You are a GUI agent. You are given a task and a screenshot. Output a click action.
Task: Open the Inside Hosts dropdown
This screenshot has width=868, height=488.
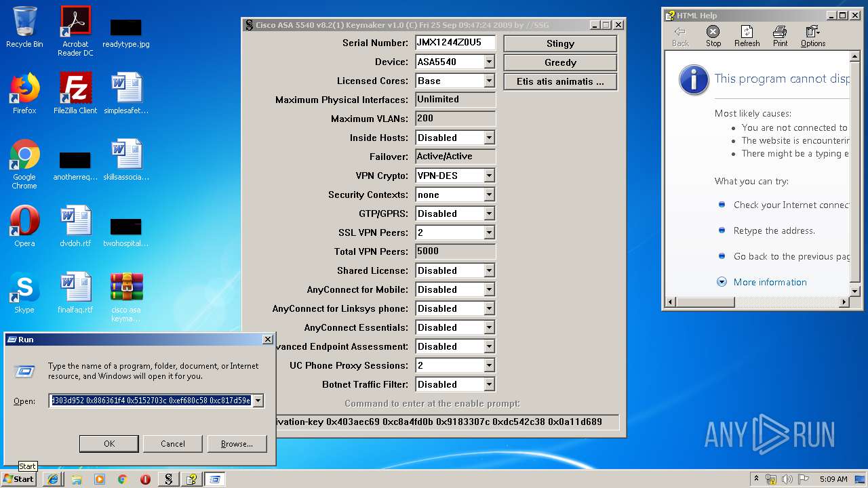click(x=489, y=138)
